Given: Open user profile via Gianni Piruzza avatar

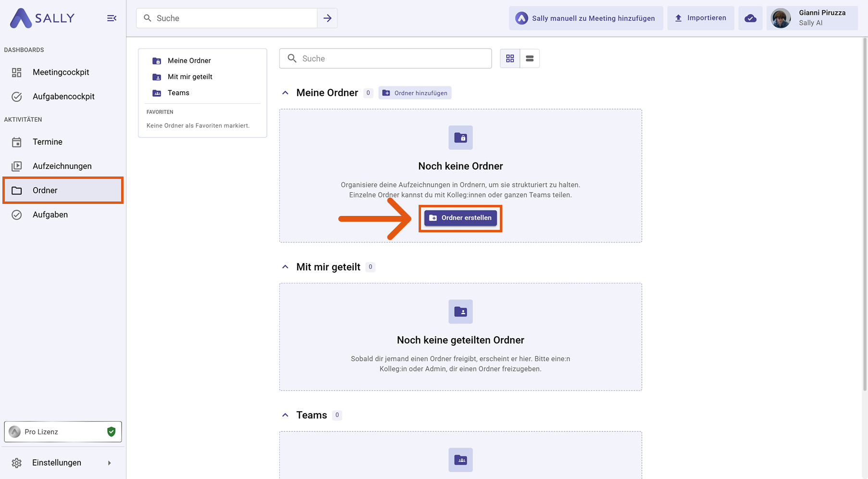Looking at the screenshot, I should pyautogui.click(x=781, y=18).
